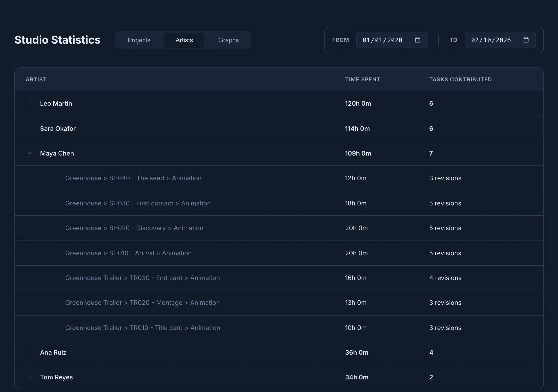Click the TASKS CONTRIBUTED column header
This screenshot has width=558, height=392.
[460, 80]
